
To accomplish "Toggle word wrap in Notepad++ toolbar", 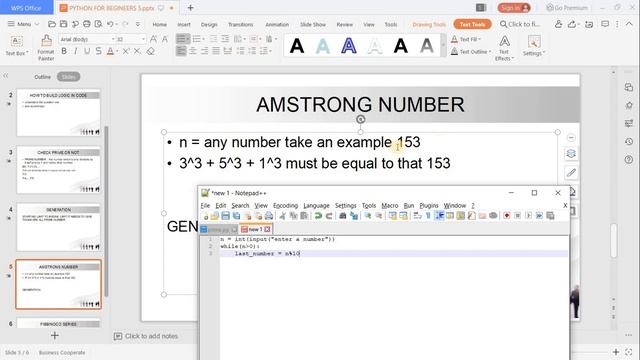I will 417,216.
